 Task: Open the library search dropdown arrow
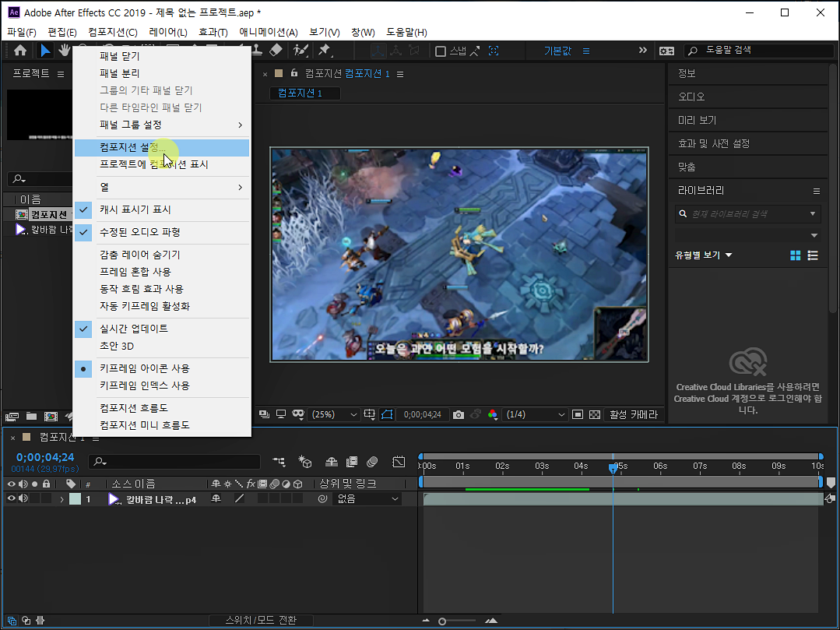tap(813, 213)
